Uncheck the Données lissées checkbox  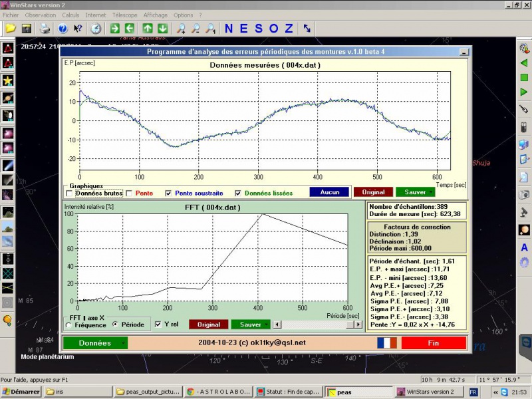[x=238, y=194]
